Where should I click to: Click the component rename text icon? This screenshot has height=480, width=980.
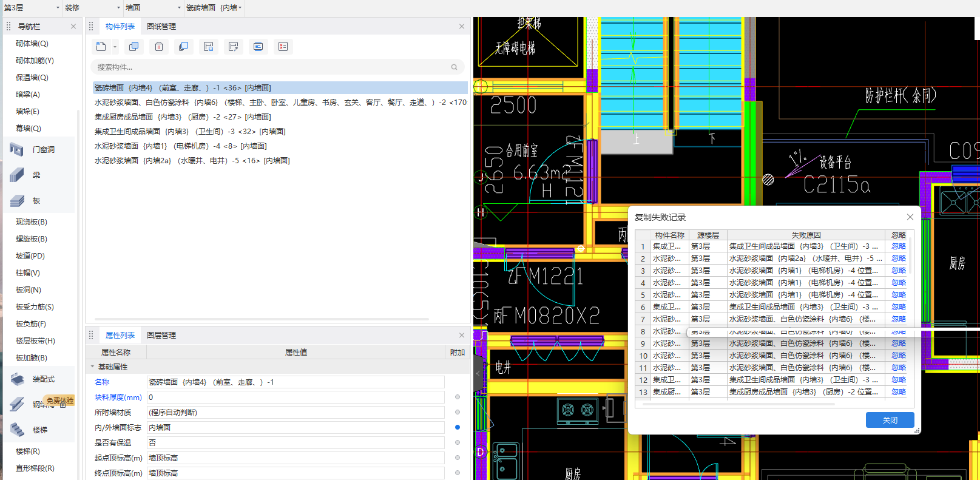coord(258,47)
